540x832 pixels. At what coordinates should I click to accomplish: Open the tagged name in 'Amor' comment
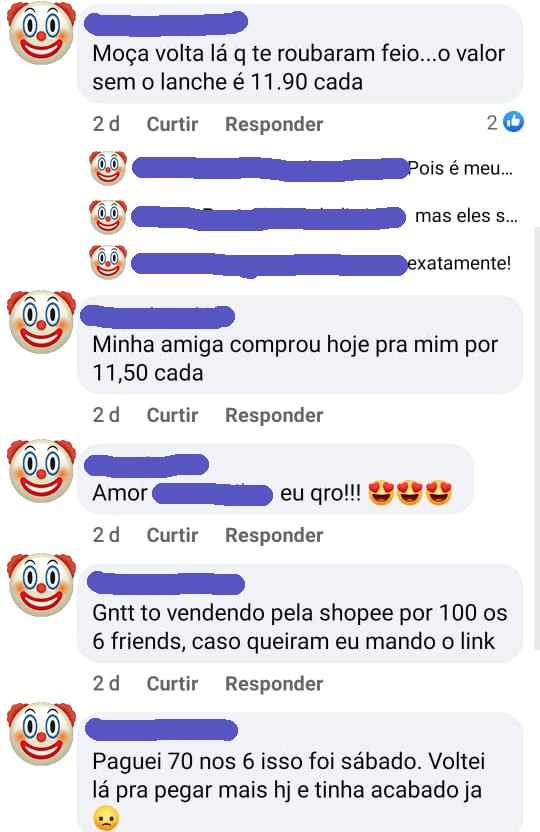coord(212,494)
